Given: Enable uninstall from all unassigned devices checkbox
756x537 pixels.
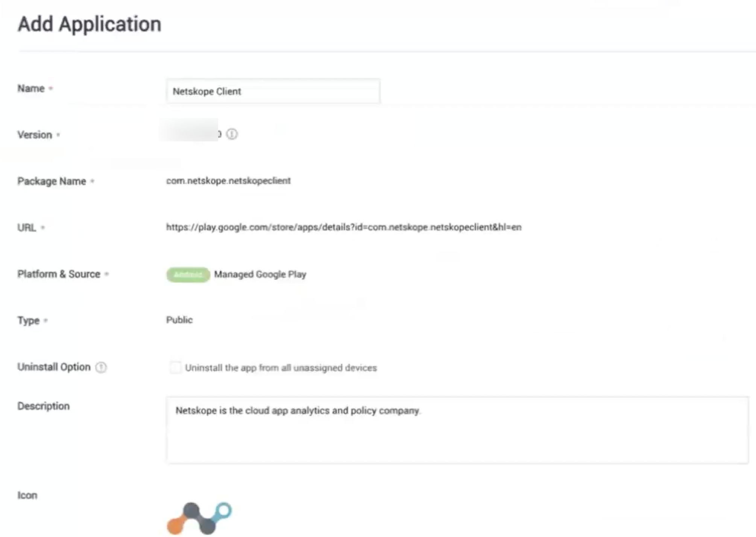Looking at the screenshot, I should click(x=175, y=367).
